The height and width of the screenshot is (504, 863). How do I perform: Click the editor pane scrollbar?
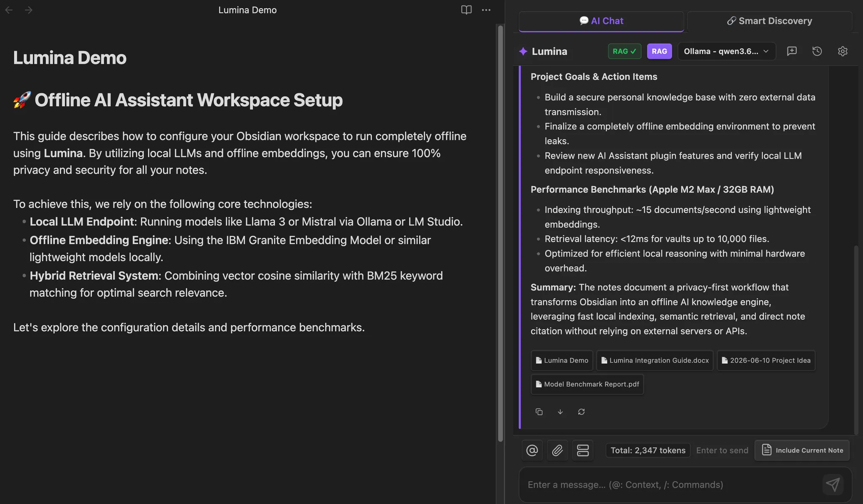point(501,233)
